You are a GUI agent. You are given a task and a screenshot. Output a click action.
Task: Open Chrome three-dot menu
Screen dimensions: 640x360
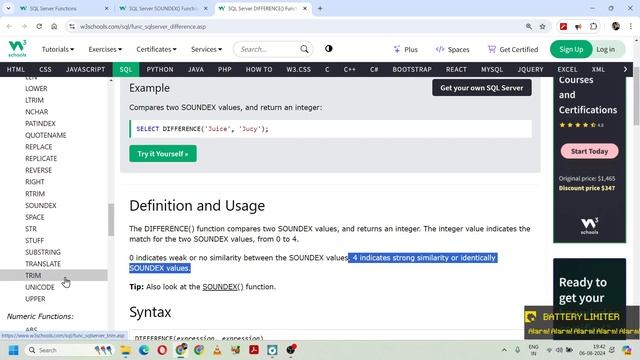(x=631, y=27)
